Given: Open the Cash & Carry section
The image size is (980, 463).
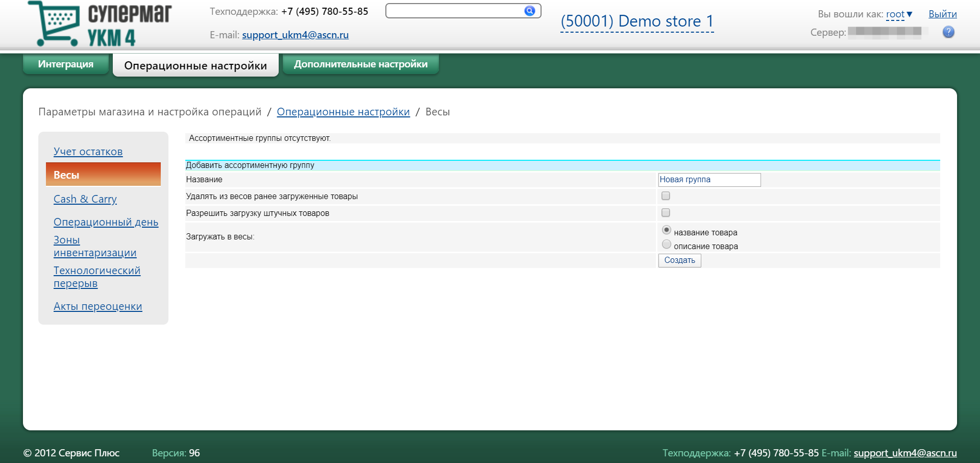Looking at the screenshot, I should click(x=85, y=199).
